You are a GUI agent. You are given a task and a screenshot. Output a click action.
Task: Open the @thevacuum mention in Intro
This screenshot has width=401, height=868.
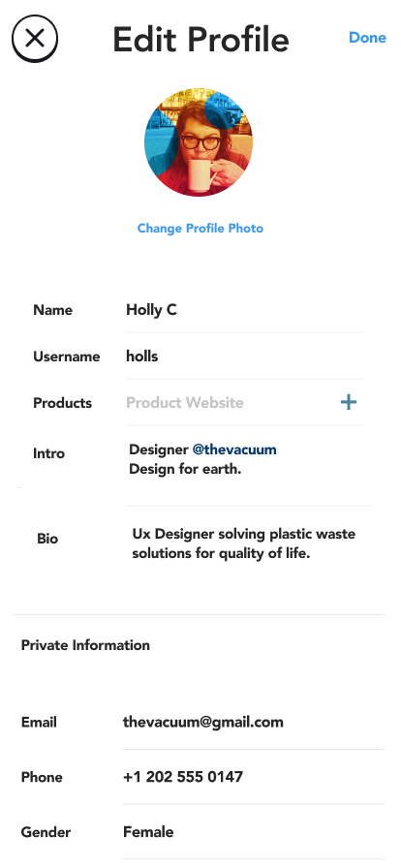click(x=234, y=449)
